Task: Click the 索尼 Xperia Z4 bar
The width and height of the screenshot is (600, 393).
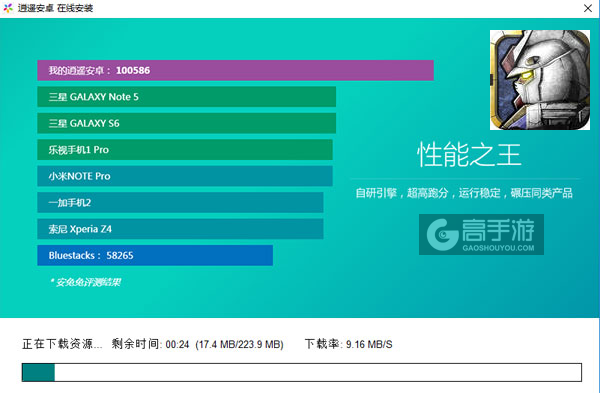Action: click(180, 229)
